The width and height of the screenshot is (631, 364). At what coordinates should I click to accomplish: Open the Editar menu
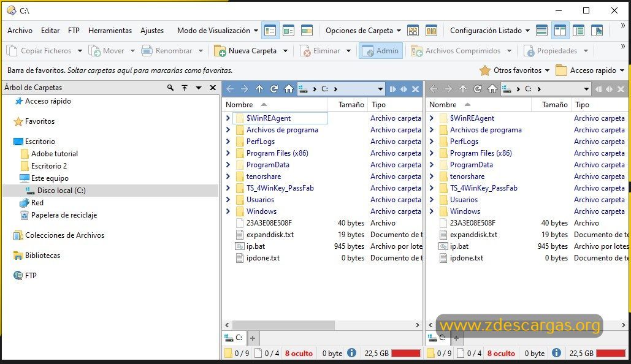tap(50, 31)
